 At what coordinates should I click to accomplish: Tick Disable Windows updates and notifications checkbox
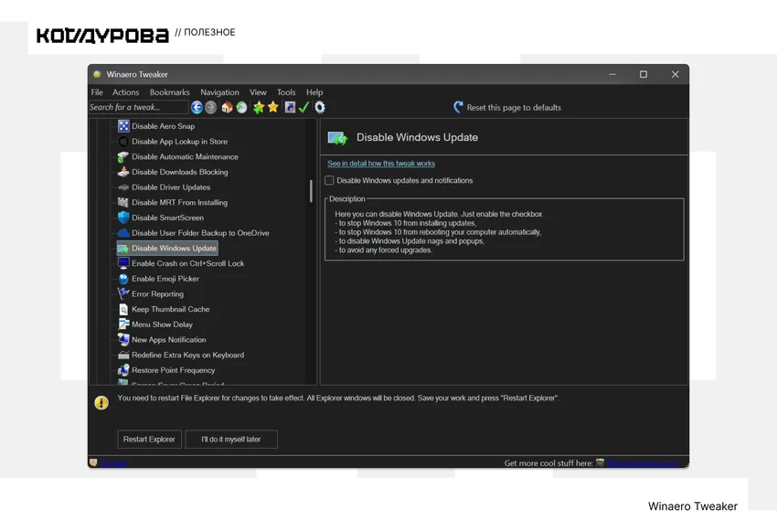tap(329, 180)
